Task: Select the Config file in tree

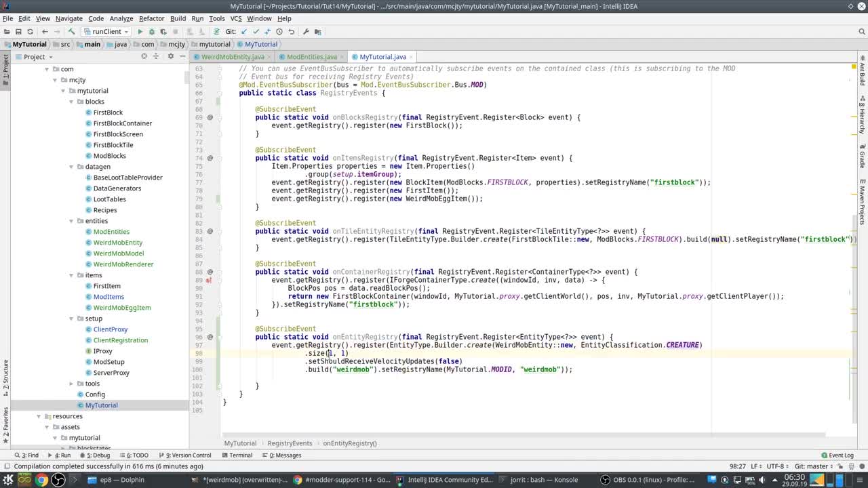Action: coord(95,394)
